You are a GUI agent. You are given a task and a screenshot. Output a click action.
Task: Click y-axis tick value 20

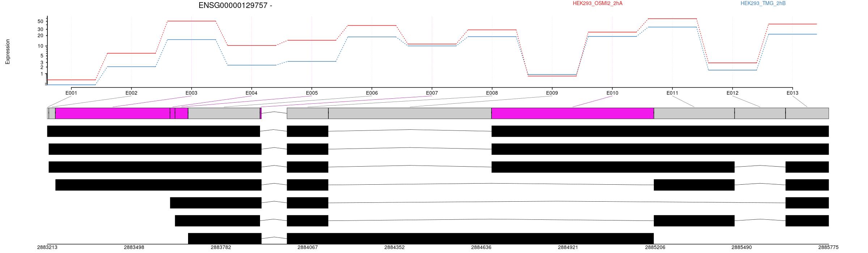click(41, 35)
